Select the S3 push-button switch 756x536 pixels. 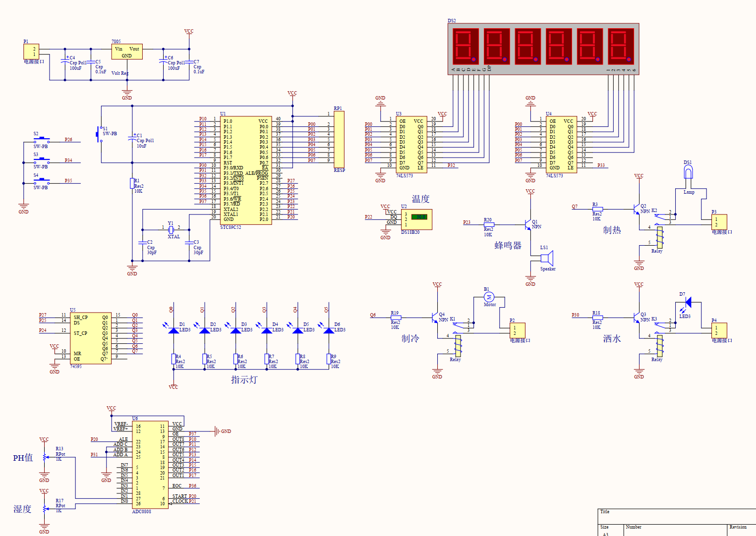click(x=42, y=160)
